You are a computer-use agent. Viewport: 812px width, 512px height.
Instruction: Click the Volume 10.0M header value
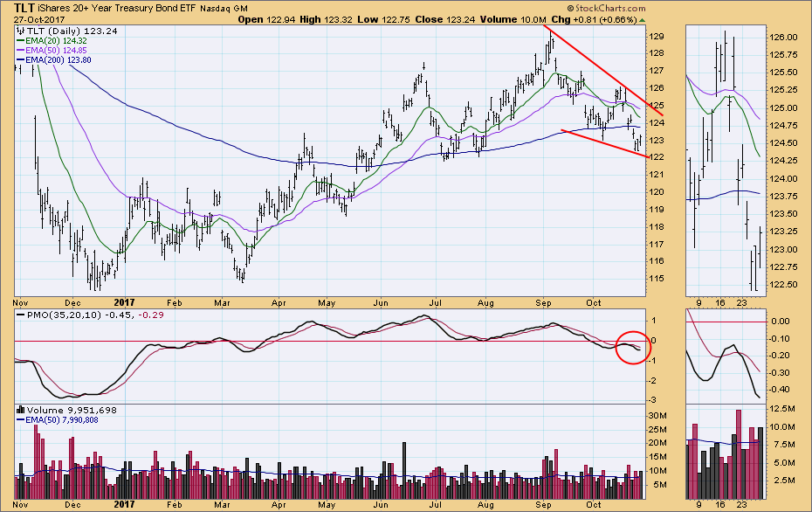pos(513,20)
